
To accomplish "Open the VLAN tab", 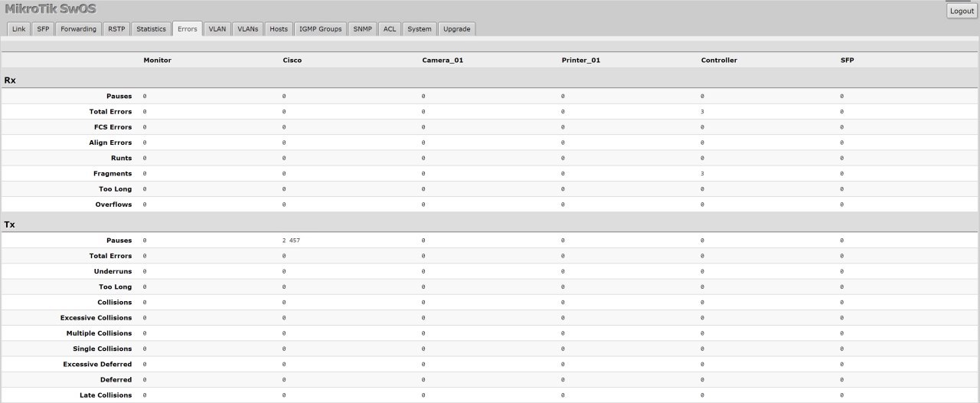I will [x=217, y=29].
